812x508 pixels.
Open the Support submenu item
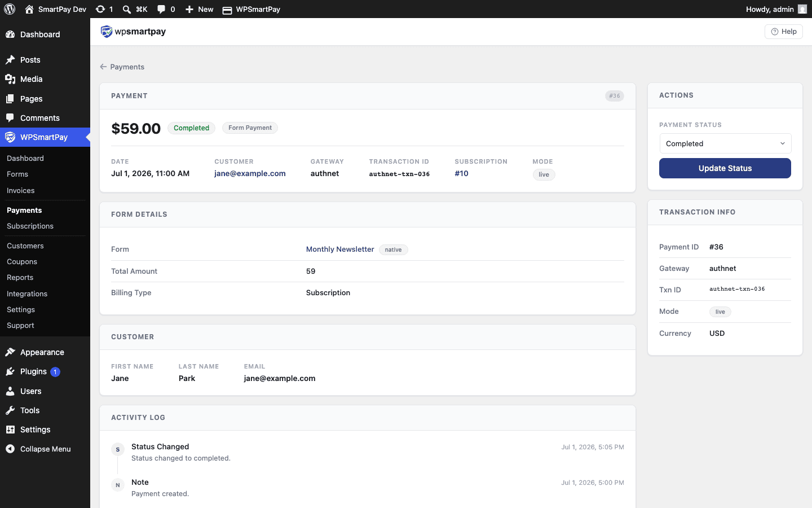coord(20,326)
